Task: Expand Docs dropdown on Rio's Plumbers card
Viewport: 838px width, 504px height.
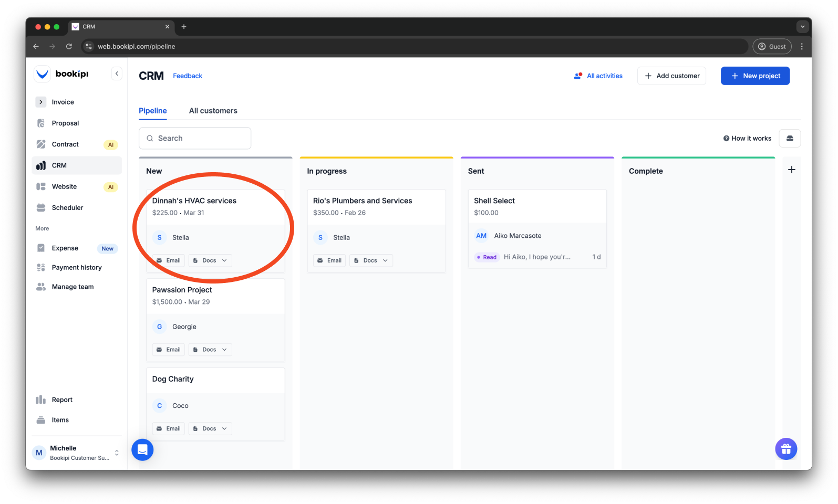Action: (x=371, y=260)
